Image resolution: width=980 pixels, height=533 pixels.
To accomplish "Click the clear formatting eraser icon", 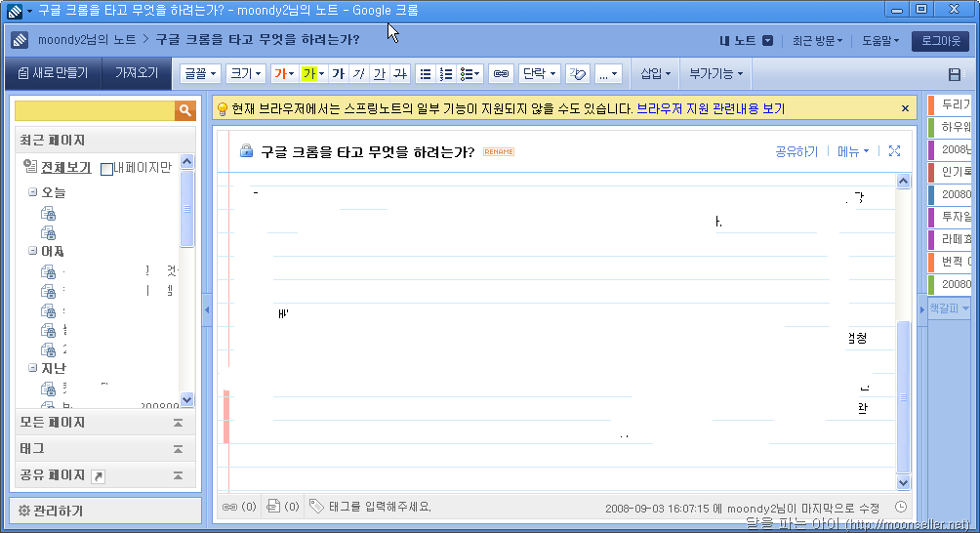I will click(578, 74).
